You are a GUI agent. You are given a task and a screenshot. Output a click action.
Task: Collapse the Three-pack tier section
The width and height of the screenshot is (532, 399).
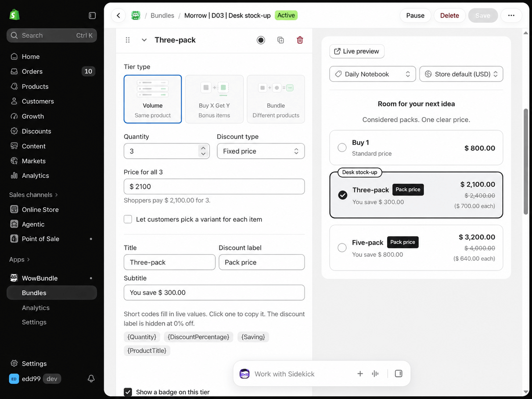pyautogui.click(x=144, y=40)
